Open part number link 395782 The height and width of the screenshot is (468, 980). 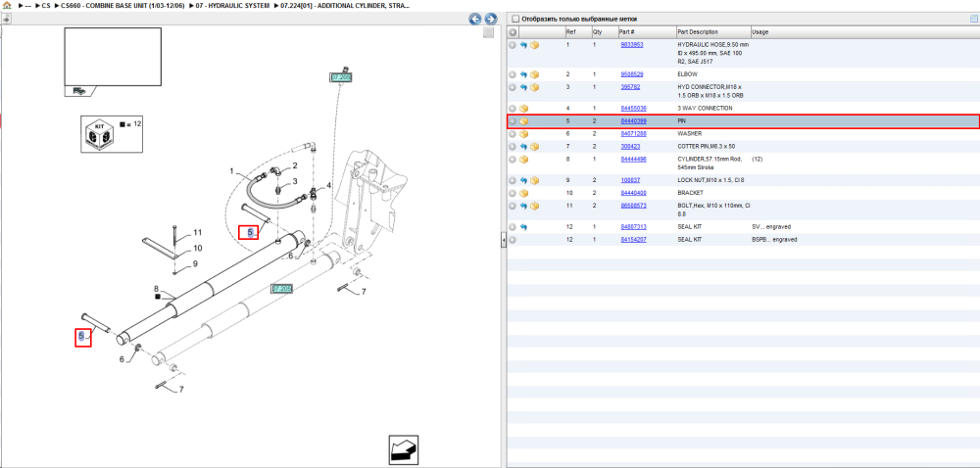(x=630, y=87)
